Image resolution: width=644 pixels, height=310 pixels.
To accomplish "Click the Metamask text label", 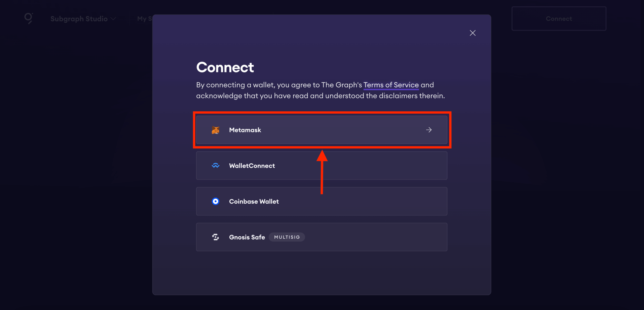I will pos(245,130).
